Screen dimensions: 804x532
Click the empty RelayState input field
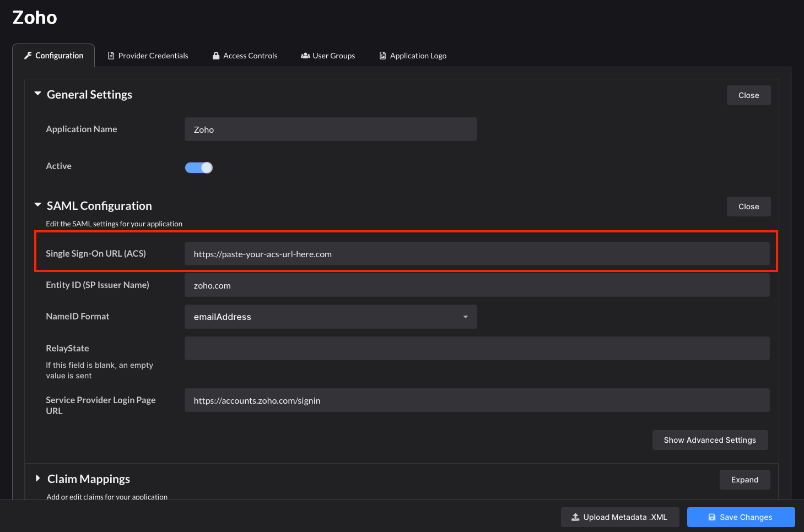(477, 349)
